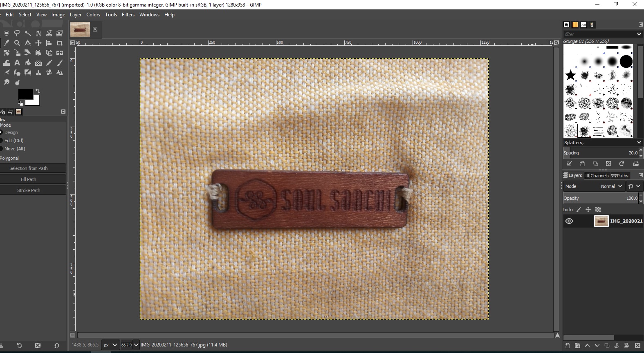
Task: Switch to the Paths tab
Action: pyautogui.click(x=620, y=175)
